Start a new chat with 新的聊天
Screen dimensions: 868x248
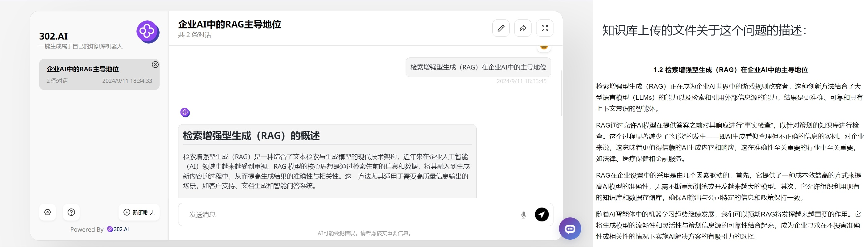[139, 212]
